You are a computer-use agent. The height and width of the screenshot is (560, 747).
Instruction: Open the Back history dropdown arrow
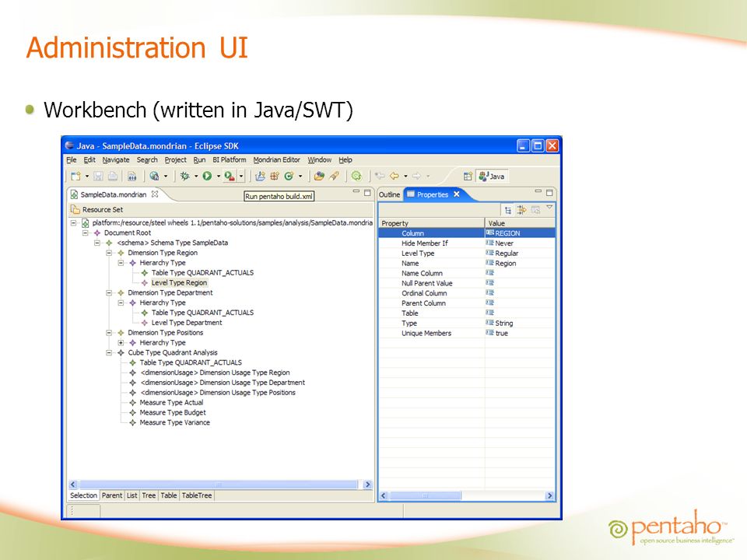[405, 177]
